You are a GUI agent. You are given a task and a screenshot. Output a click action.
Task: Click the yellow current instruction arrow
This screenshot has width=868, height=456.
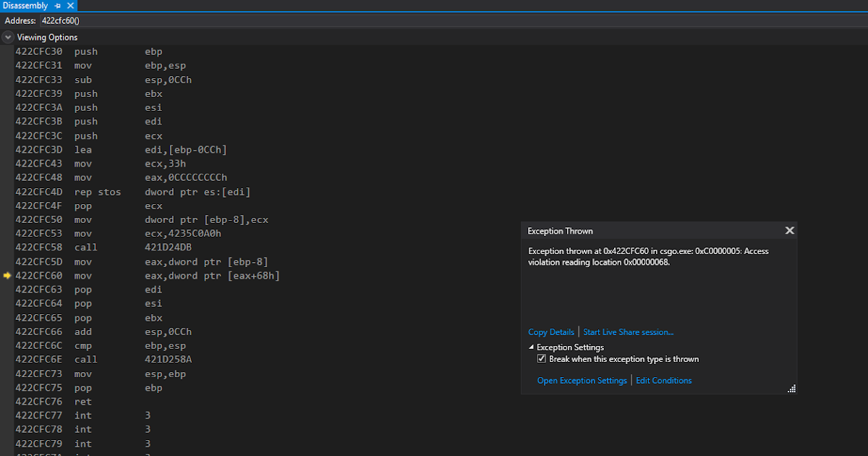point(8,276)
